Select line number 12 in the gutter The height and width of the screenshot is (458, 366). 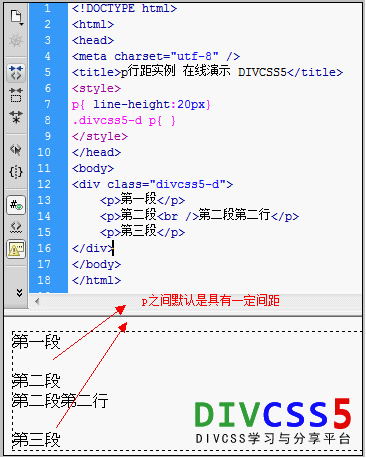(x=44, y=184)
